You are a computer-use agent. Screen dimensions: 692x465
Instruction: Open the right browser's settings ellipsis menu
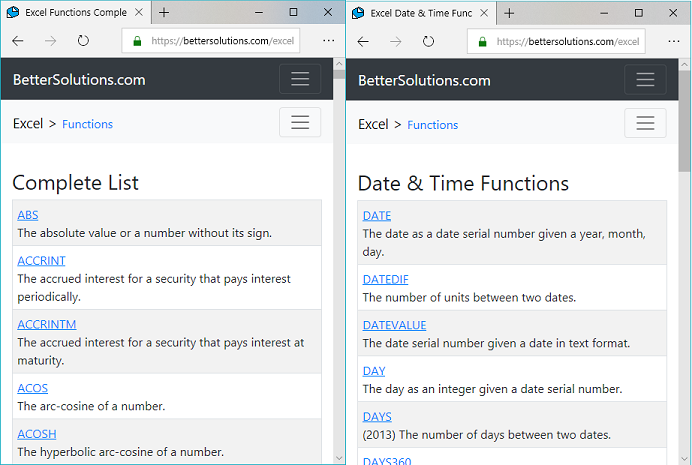point(673,41)
